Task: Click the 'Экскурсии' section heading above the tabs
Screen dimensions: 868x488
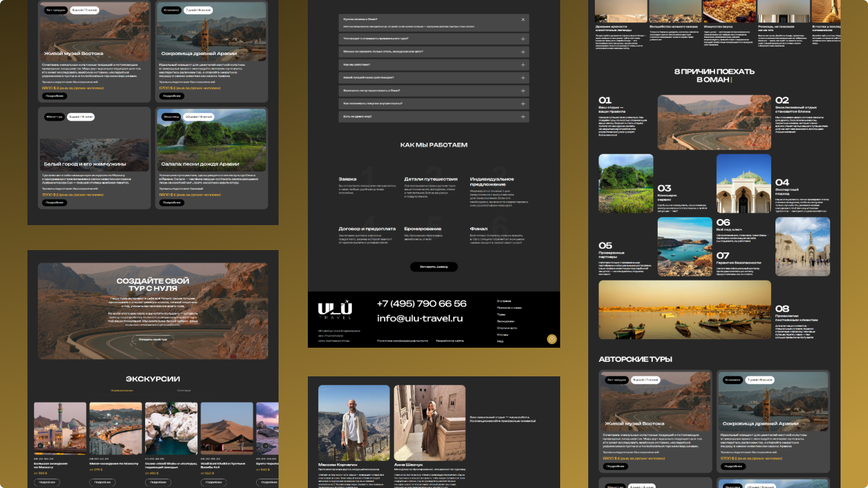Action: click(x=152, y=379)
